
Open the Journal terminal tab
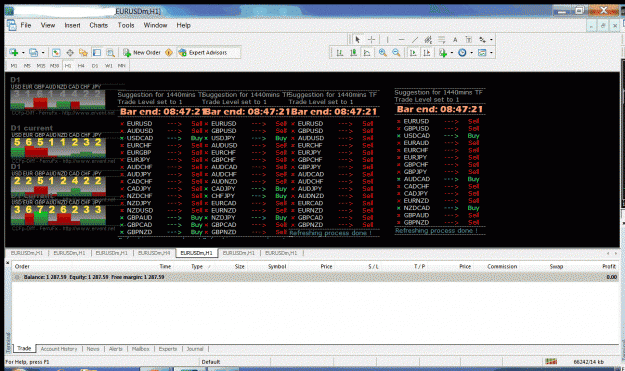tap(195, 349)
